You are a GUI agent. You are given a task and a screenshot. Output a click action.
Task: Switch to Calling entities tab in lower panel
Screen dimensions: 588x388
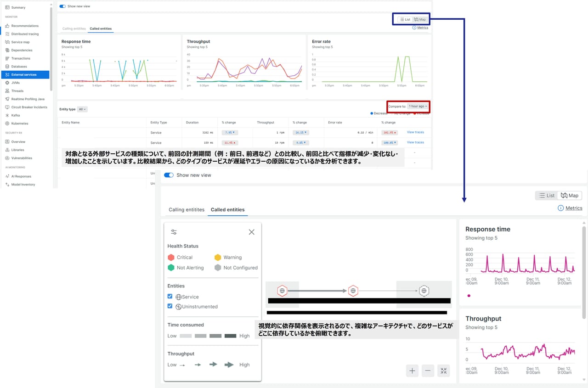[x=186, y=210]
